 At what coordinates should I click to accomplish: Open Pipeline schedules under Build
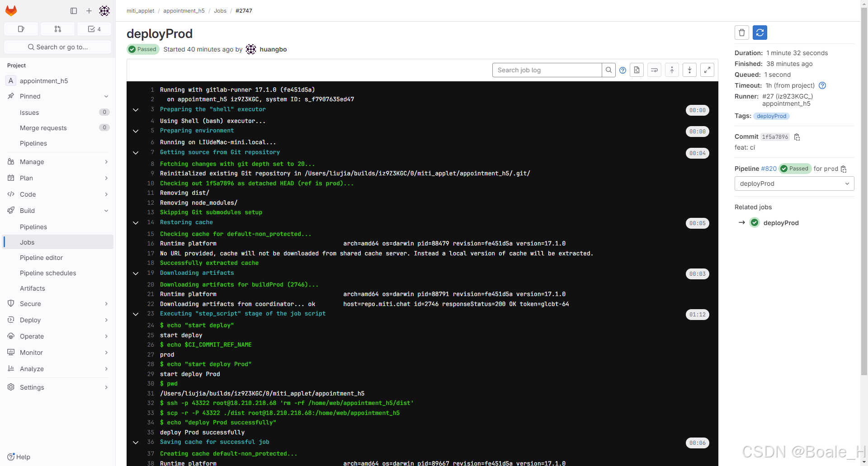[58, 273]
